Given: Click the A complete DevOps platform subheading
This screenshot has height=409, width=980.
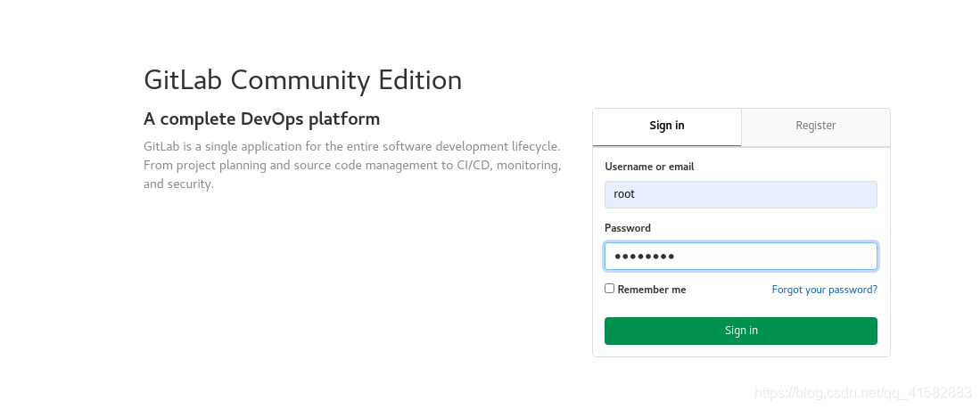Looking at the screenshot, I should point(261,119).
